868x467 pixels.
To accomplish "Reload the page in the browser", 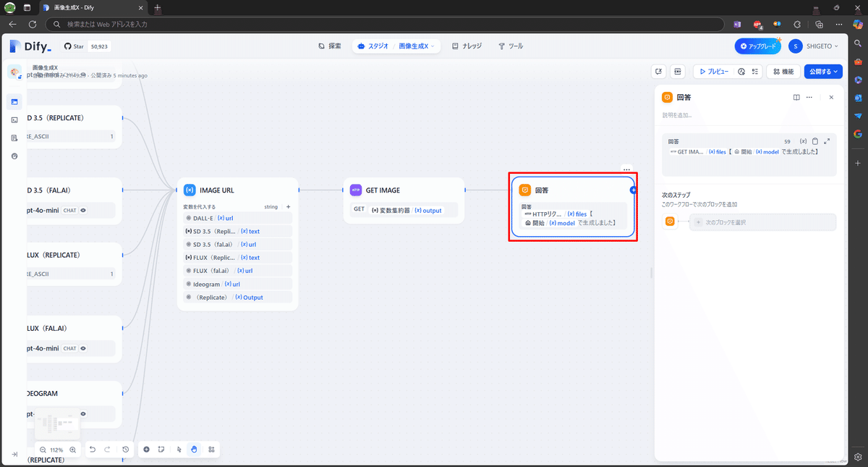I will click(x=33, y=24).
